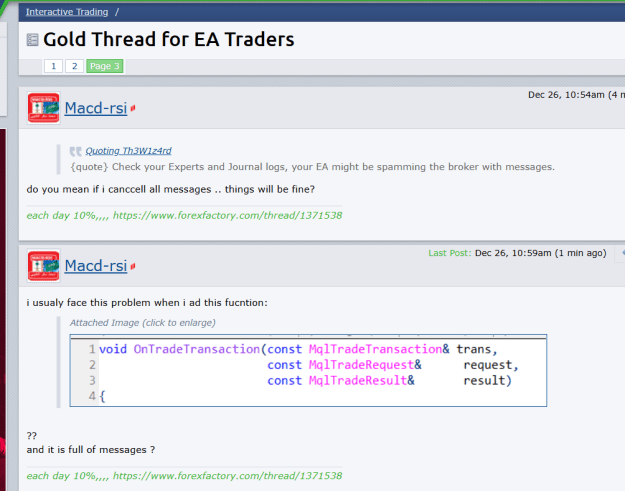625x491 pixels.
Task: Open Macd-rsi avatar in the 10:54am post
Action: tap(43, 108)
